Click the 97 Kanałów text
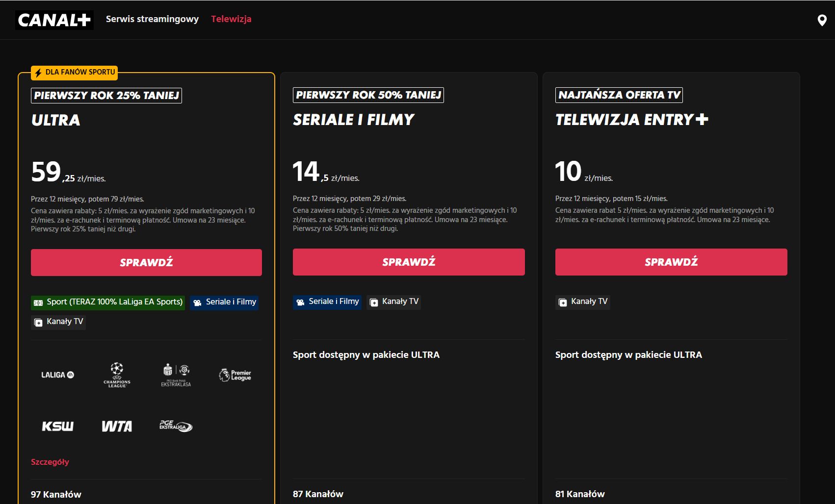 pos(56,495)
